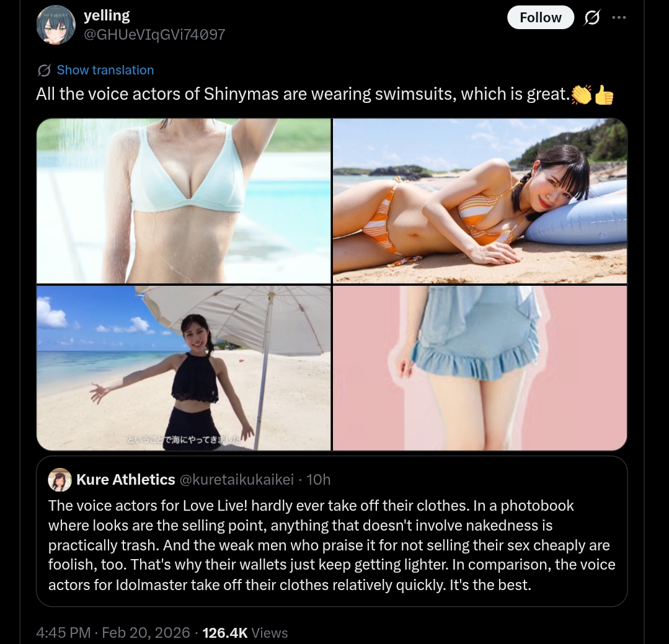This screenshot has width=669, height=644.
Task: Open the blue ruffled skirt photo
Action: [x=480, y=368]
